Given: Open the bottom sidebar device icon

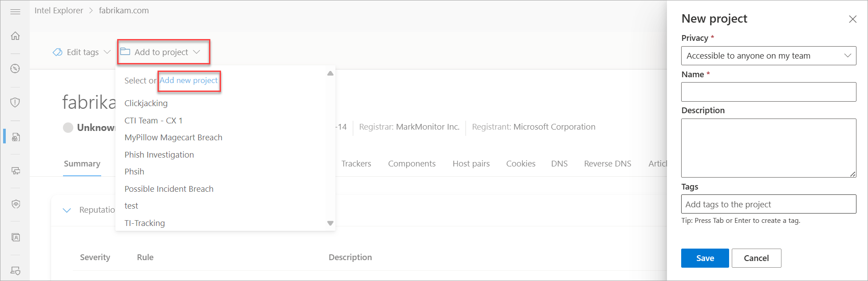Looking at the screenshot, I should (15, 270).
